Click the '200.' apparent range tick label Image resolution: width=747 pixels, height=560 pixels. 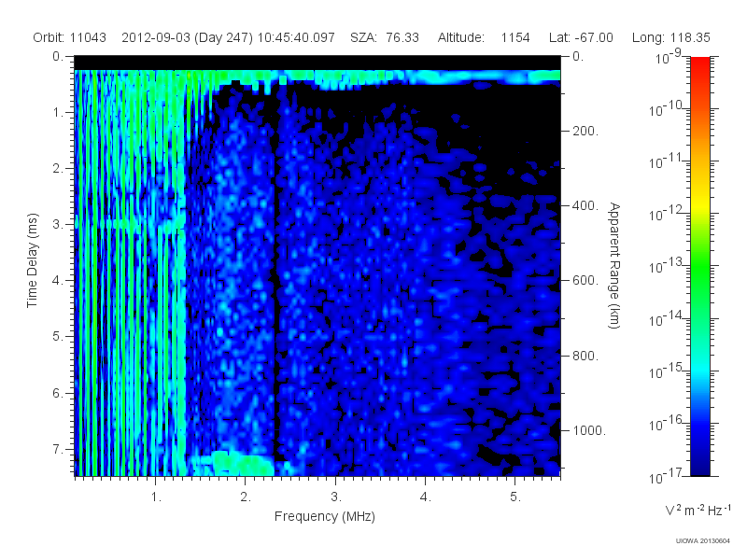pyautogui.click(x=585, y=131)
